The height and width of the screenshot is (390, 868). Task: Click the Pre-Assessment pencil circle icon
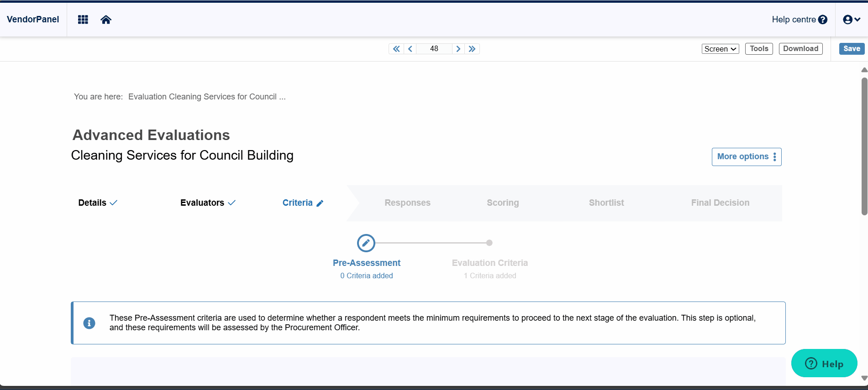(x=366, y=243)
